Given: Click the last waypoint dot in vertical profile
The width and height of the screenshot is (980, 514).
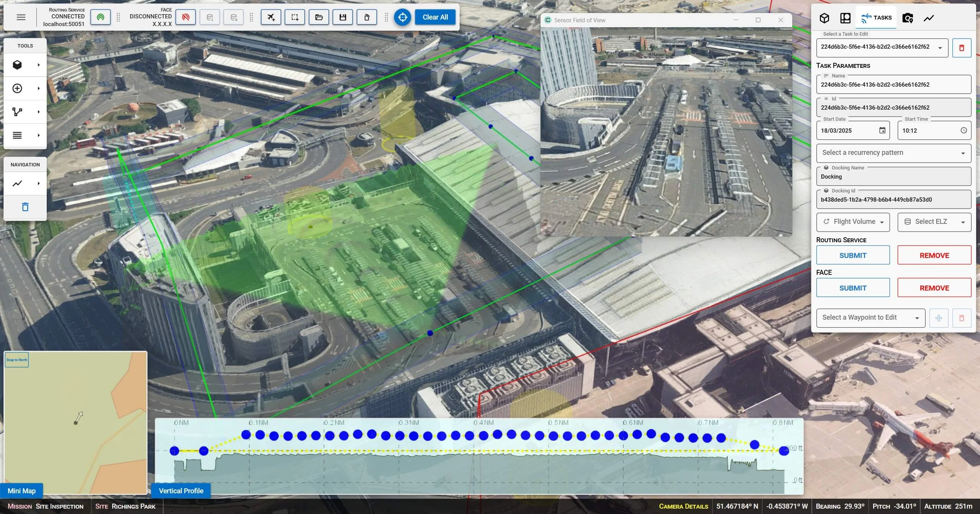Looking at the screenshot, I should (784, 451).
